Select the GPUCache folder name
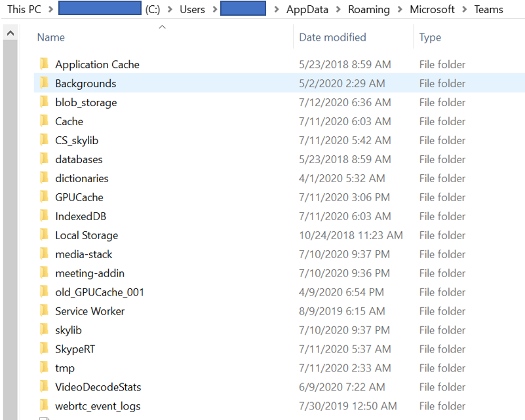The width and height of the screenshot is (525, 420). tap(79, 197)
